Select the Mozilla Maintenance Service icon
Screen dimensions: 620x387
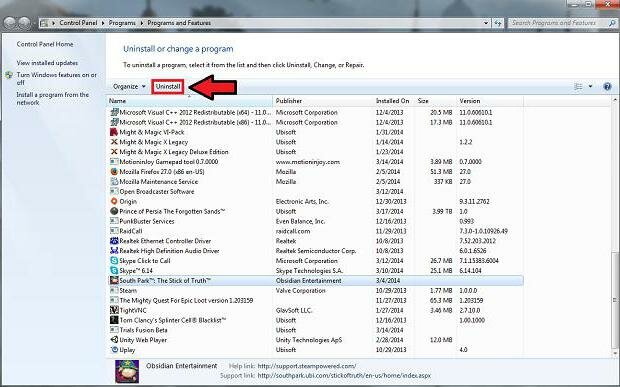(x=114, y=181)
